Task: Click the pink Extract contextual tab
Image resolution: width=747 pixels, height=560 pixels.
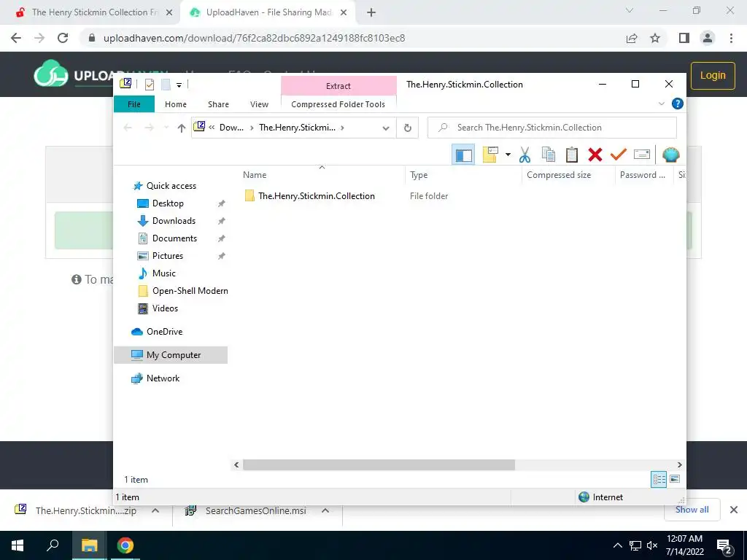Action: 338,86
